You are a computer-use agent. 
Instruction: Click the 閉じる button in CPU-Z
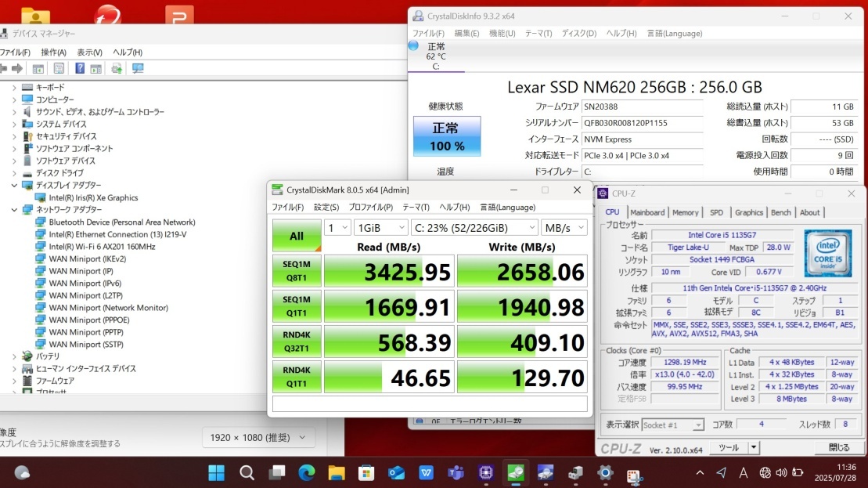(x=839, y=447)
